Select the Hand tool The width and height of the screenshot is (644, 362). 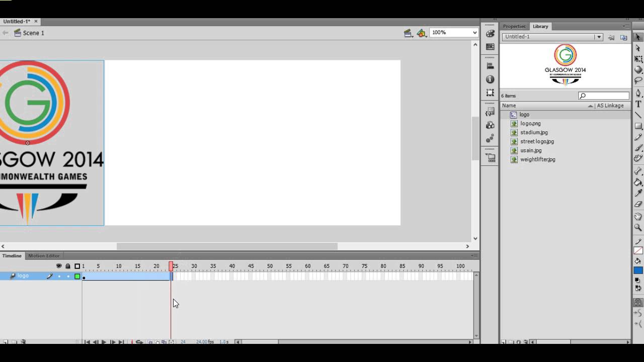tap(638, 217)
